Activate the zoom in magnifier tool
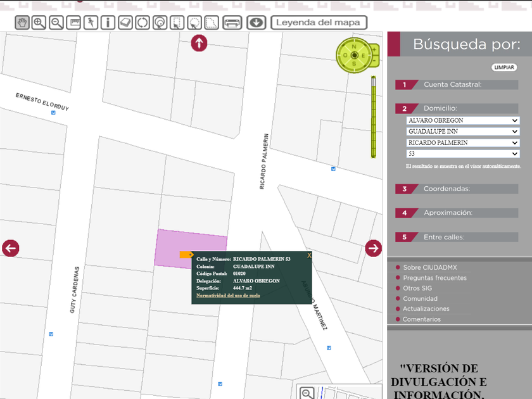 click(x=39, y=23)
